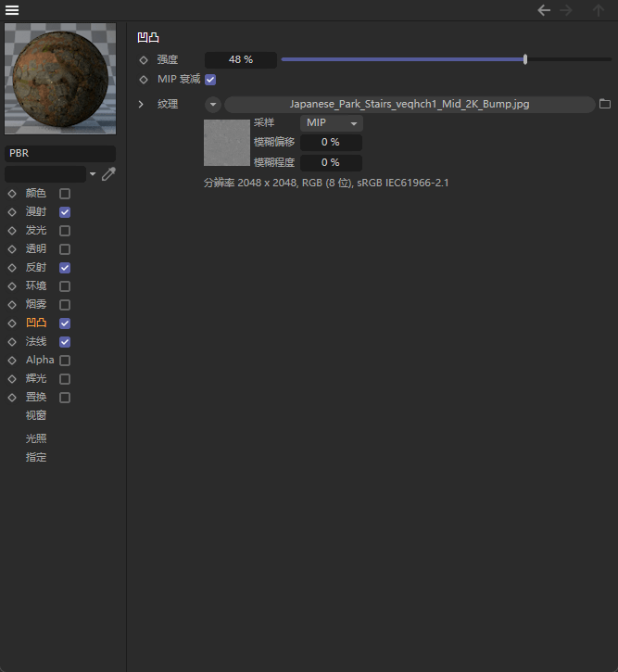The height and width of the screenshot is (672, 618).
Task: Enable the Alpha channel checkbox
Action: pos(65,361)
